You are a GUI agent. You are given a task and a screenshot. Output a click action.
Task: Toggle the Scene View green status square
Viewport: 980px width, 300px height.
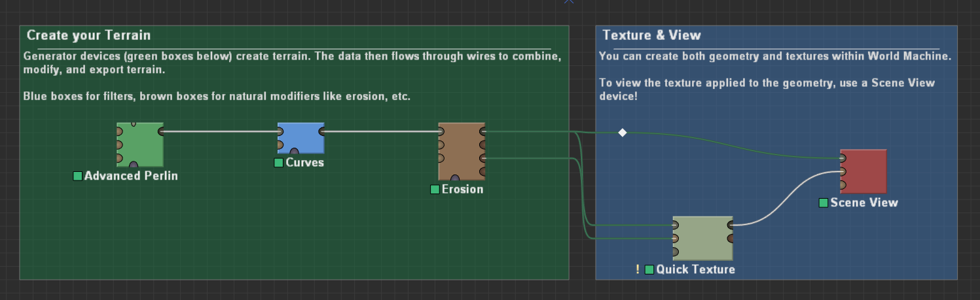click(824, 203)
